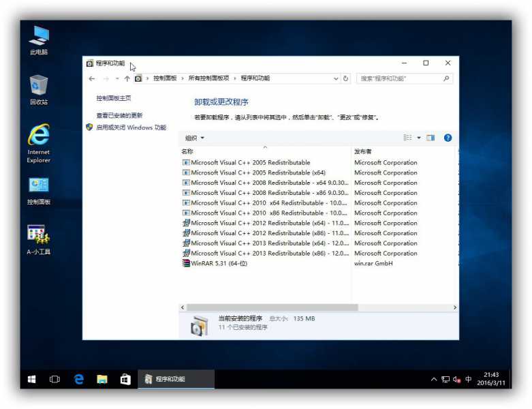The width and height of the screenshot is (532, 409).
Task: Select Visual C++ 2010 x64 Redistributable row
Action: click(x=266, y=203)
